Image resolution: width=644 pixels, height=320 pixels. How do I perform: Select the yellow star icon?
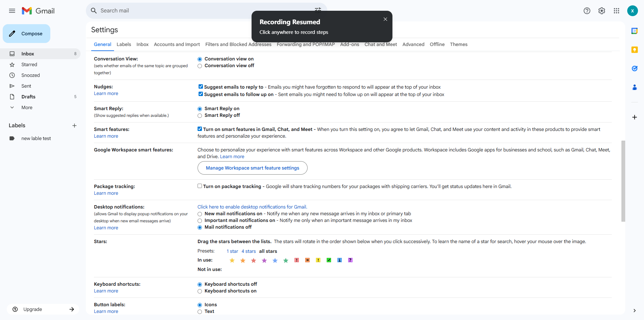click(x=232, y=260)
